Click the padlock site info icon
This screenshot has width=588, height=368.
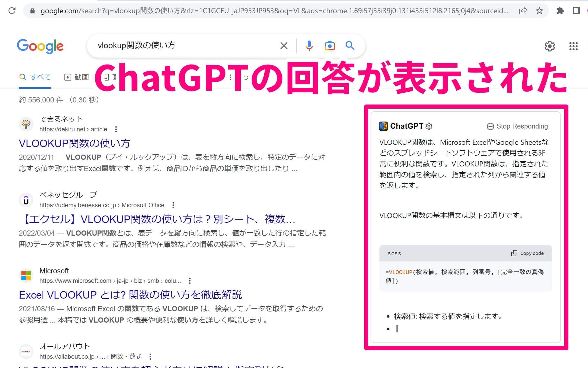pyautogui.click(x=32, y=11)
